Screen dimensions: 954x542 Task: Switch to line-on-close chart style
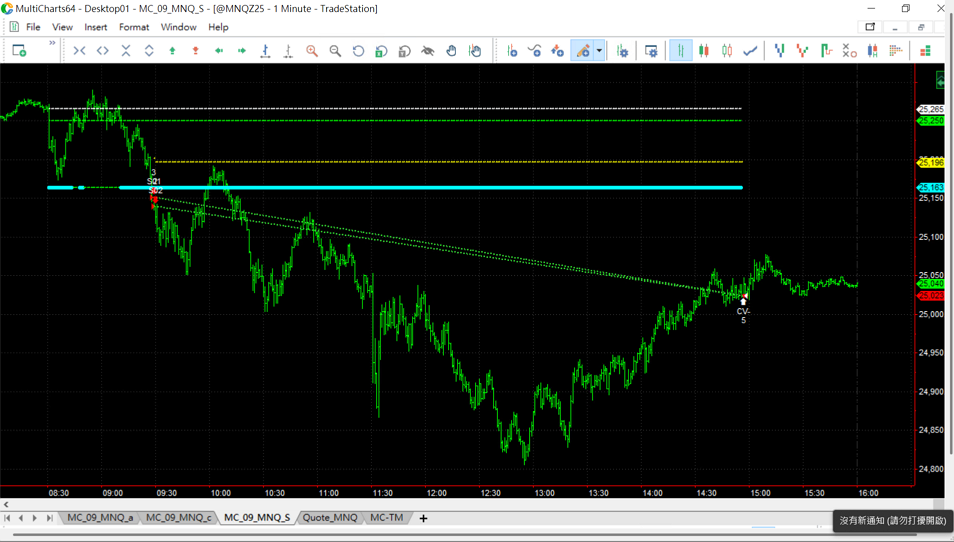(x=750, y=51)
